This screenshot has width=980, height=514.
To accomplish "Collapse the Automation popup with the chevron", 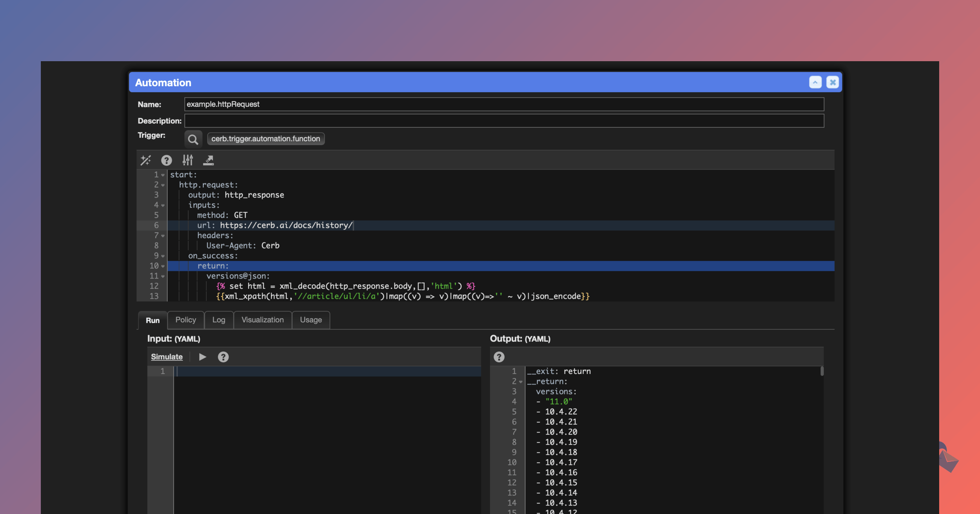I will click(815, 82).
